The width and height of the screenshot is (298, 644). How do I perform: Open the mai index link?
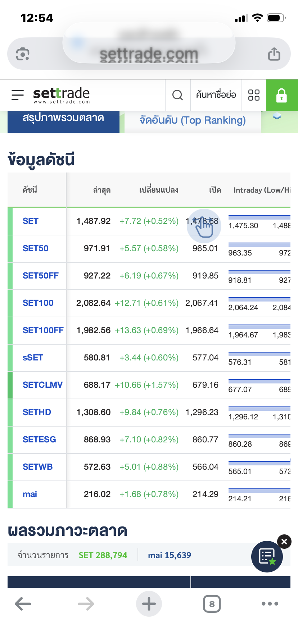[30, 494]
